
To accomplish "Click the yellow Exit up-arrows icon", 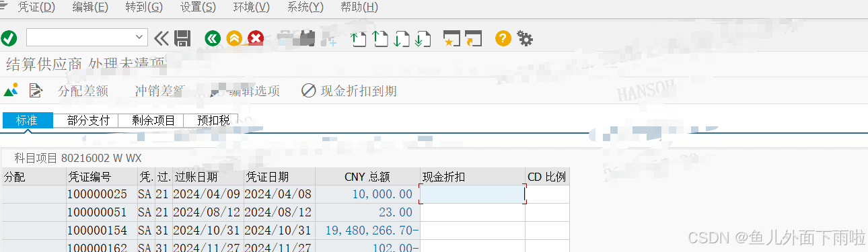I will 234,38.
